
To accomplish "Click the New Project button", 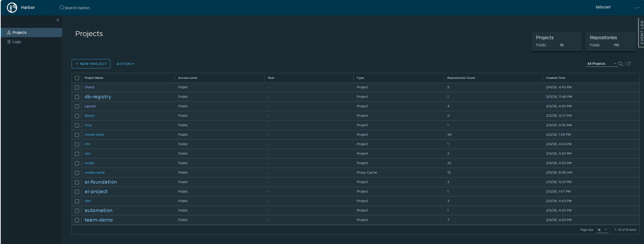I will (91, 64).
